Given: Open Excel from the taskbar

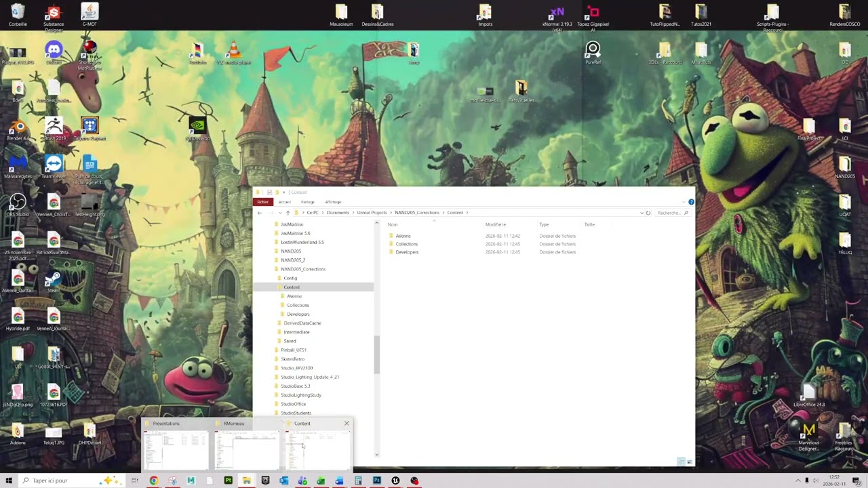Looking at the screenshot, I should click(321, 481).
